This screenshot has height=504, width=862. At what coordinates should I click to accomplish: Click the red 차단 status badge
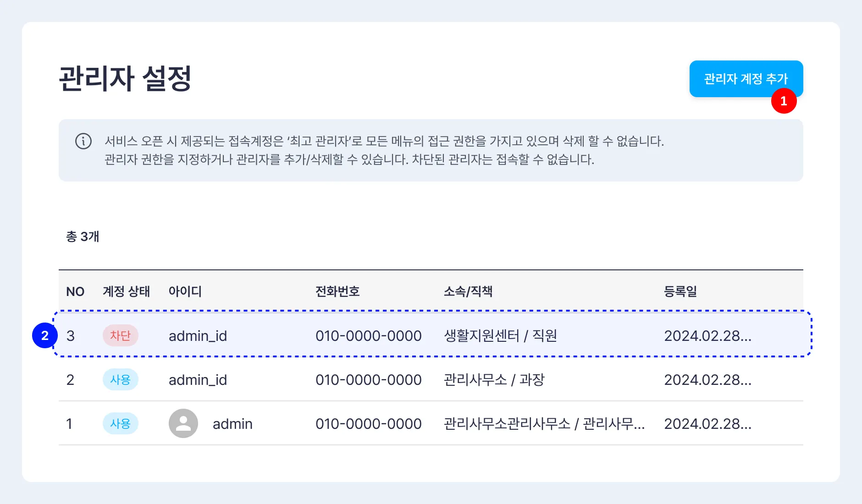point(120,335)
